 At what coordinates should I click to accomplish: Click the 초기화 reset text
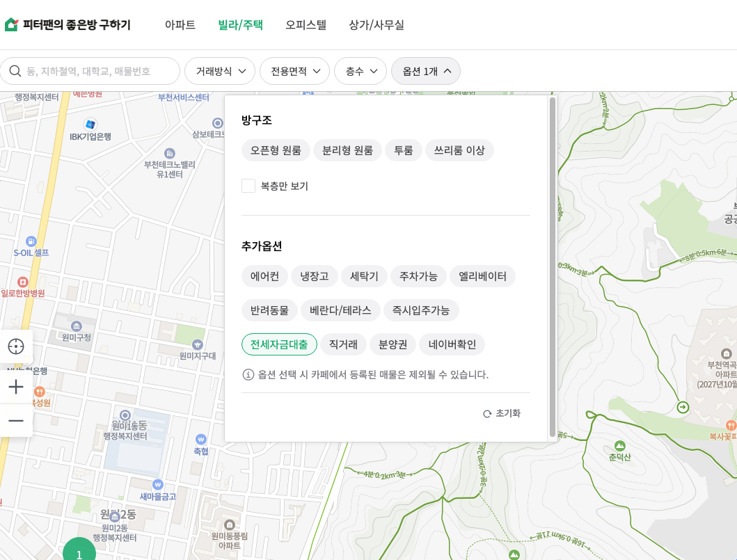coord(508,413)
